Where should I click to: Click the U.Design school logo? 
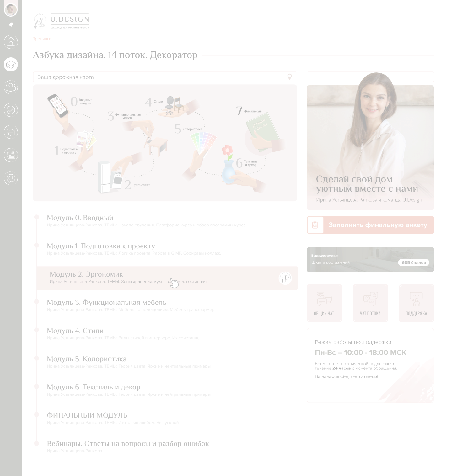61,21
